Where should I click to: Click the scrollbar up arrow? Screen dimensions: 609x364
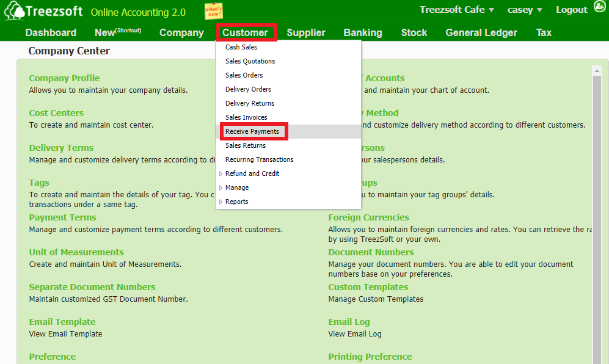pyautogui.click(x=597, y=71)
